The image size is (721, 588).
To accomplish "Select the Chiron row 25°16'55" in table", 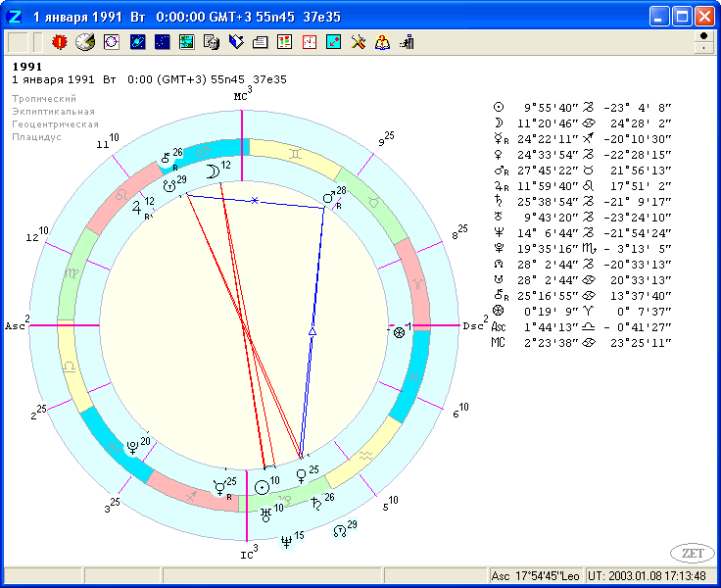I will (582, 295).
